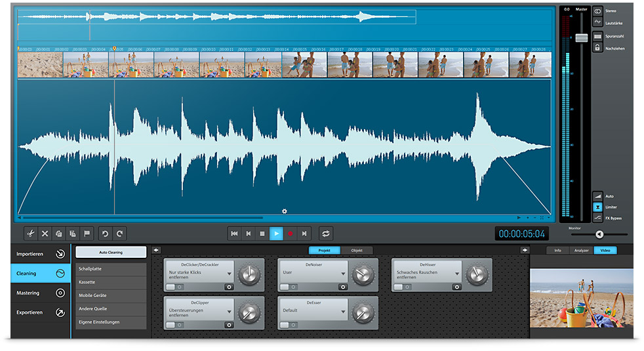Click the DeNoiser intensity knob
This screenshot has height=351, width=644.
pos(363,274)
